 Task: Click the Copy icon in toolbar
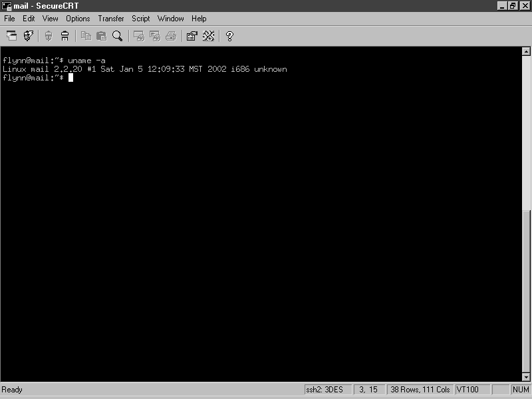click(86, 36)
